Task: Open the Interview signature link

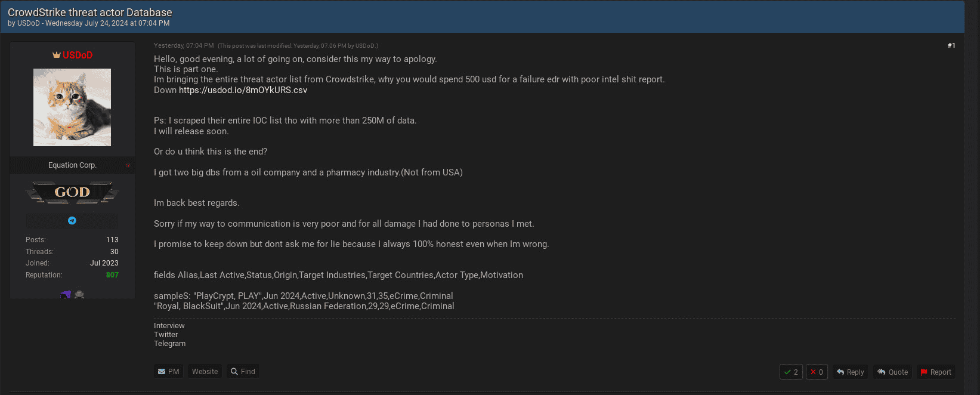Action: 169,326
